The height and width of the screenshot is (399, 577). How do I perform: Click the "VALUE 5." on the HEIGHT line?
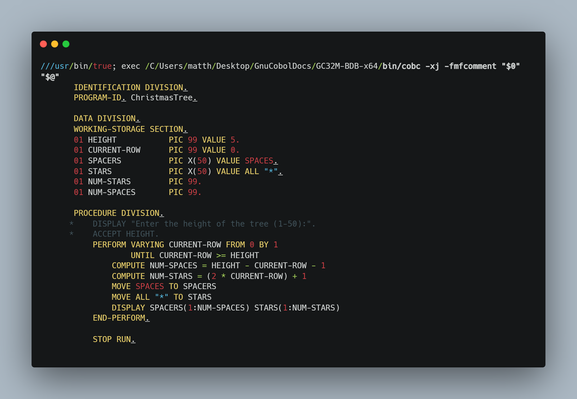220,140
